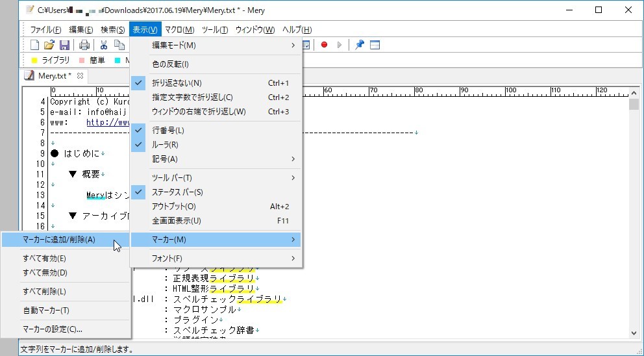Click the gray play macro icon
This screenshot has height=356, width=644.
340,45
